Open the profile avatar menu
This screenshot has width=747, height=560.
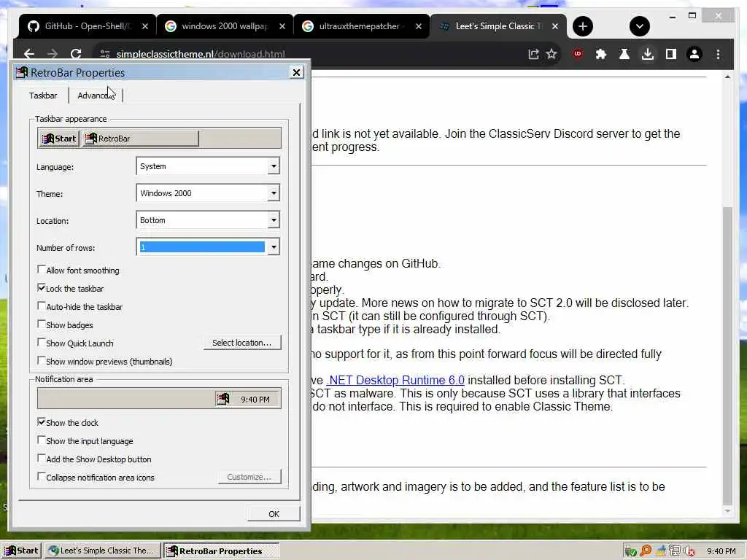tap(694, 54)
